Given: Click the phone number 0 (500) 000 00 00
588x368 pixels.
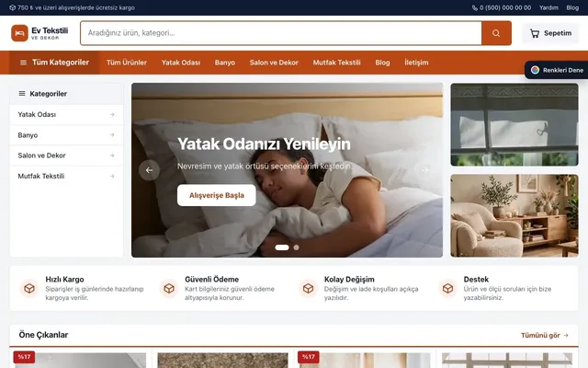Looking at the screenshot, I should (x=505, y=7).
